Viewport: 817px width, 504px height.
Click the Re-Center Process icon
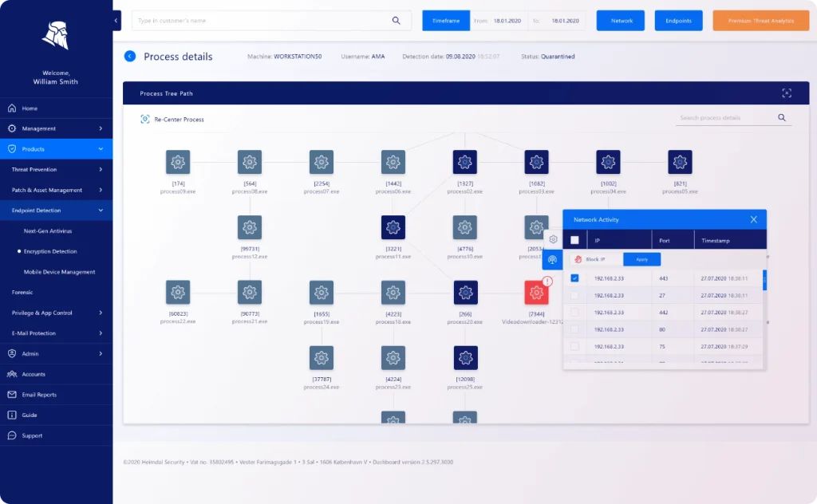(145, 120)
